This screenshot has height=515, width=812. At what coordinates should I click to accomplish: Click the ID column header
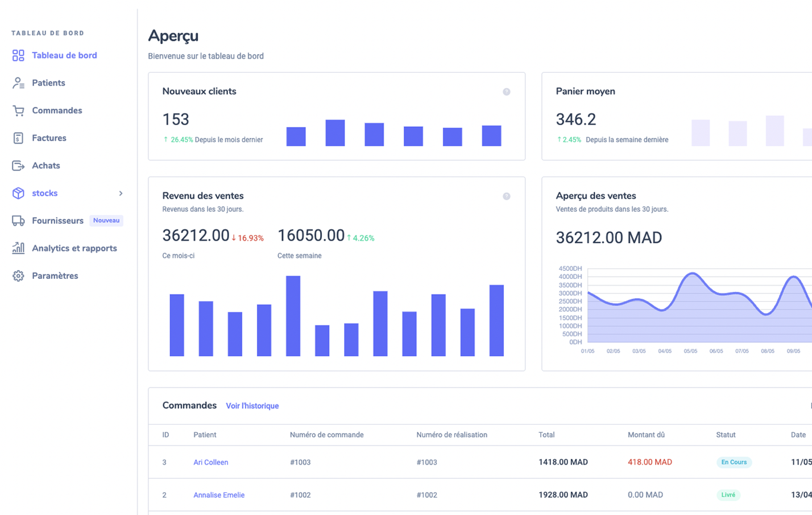click(165, 435)
